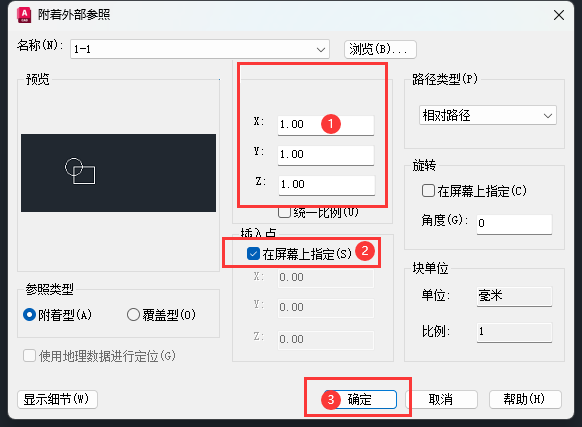
Task: Click the 浏览(B)... button
Action: click(380, 49)
